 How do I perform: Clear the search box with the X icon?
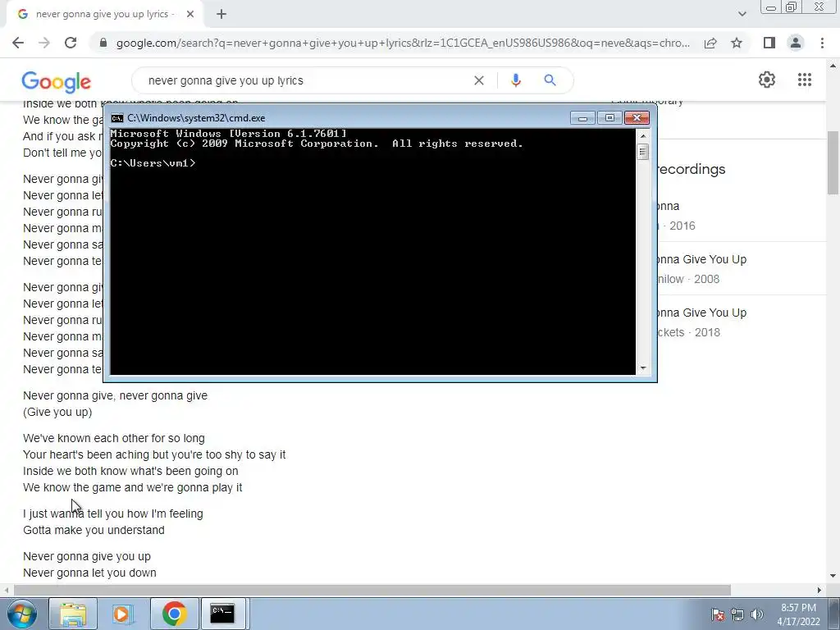479,80
